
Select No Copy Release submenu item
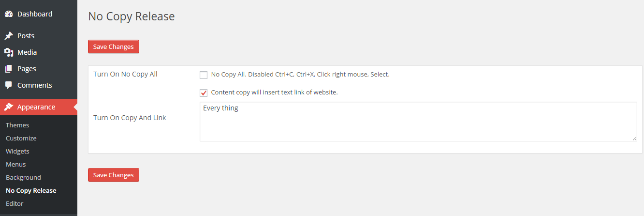[31, 190]
